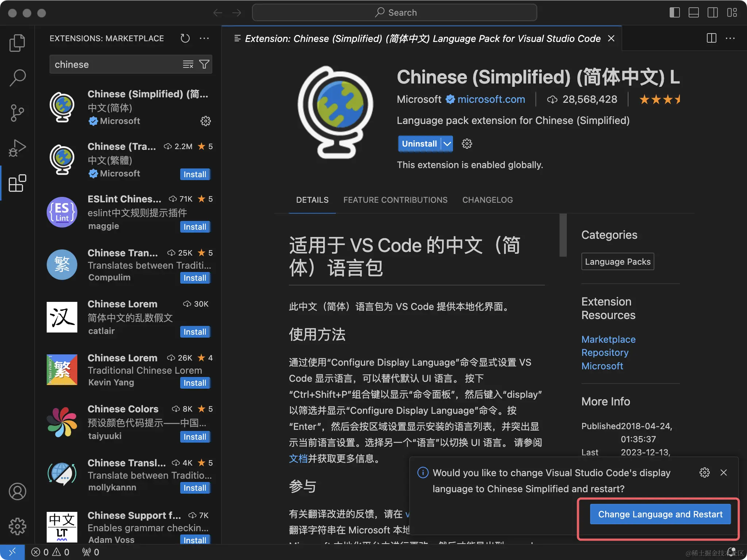The height and width of the screenshot is (560, 747).
Task: Open the Extensions view more actions menu
Action: [204, 38]
